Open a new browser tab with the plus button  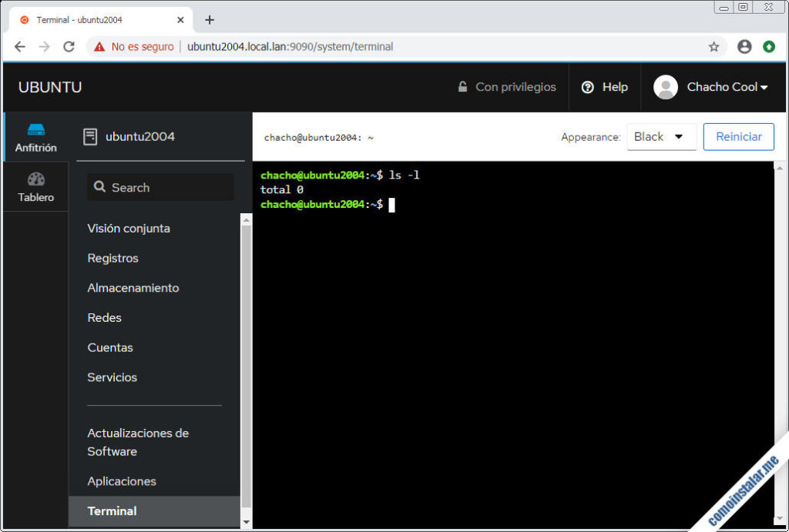pyautogui.click(x=209, y=19)
